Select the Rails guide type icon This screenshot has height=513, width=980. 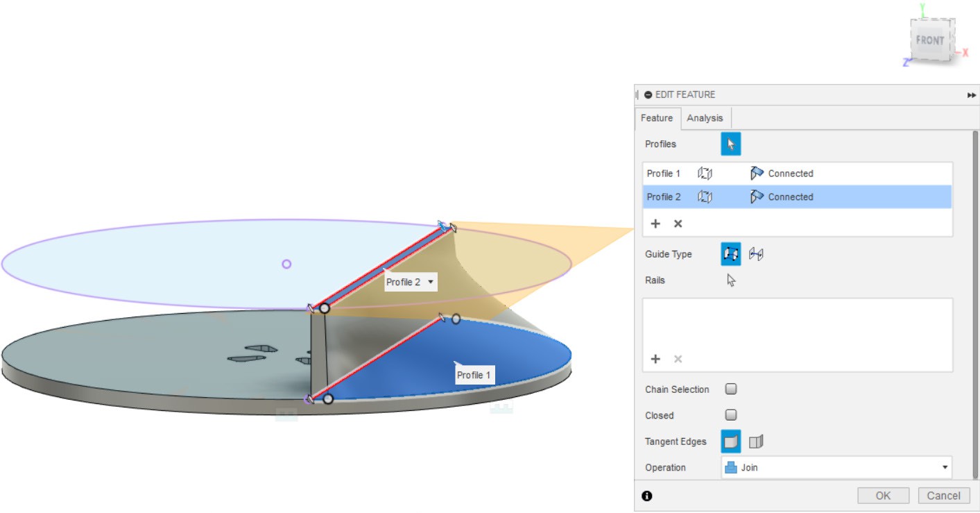pyautogui.click(x=730, y=255)
